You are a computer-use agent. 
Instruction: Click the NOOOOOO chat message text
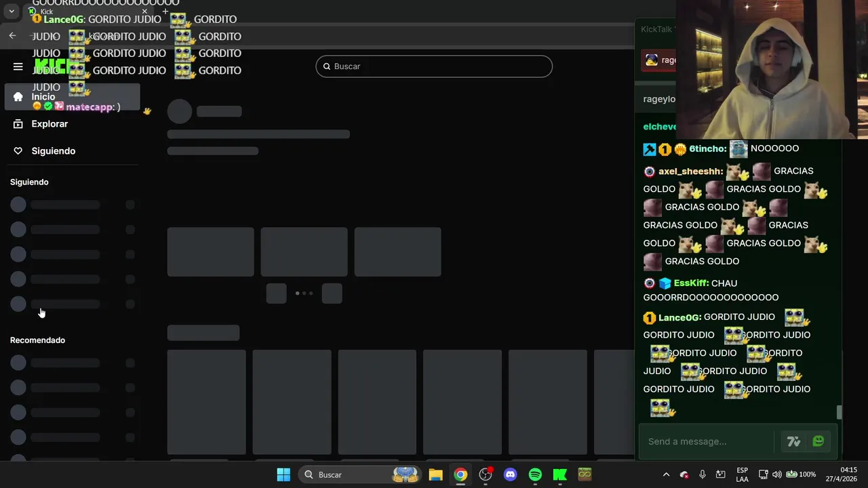774,148
